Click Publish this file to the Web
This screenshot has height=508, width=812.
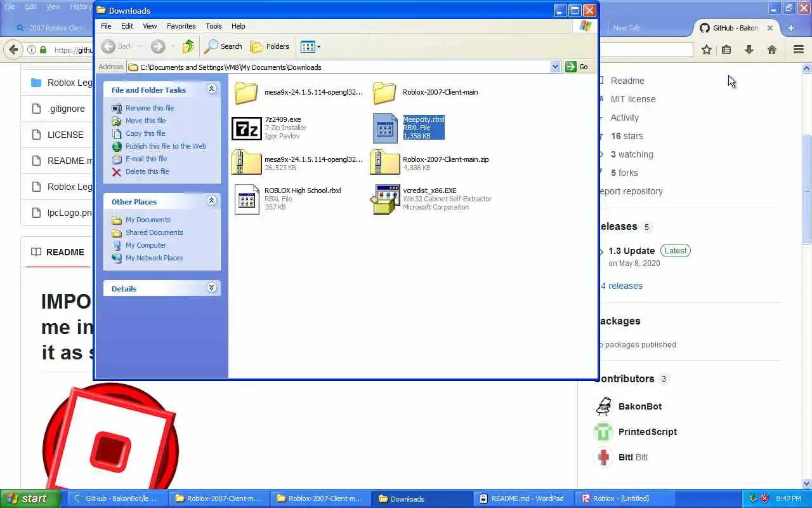[x=166, y=146]
